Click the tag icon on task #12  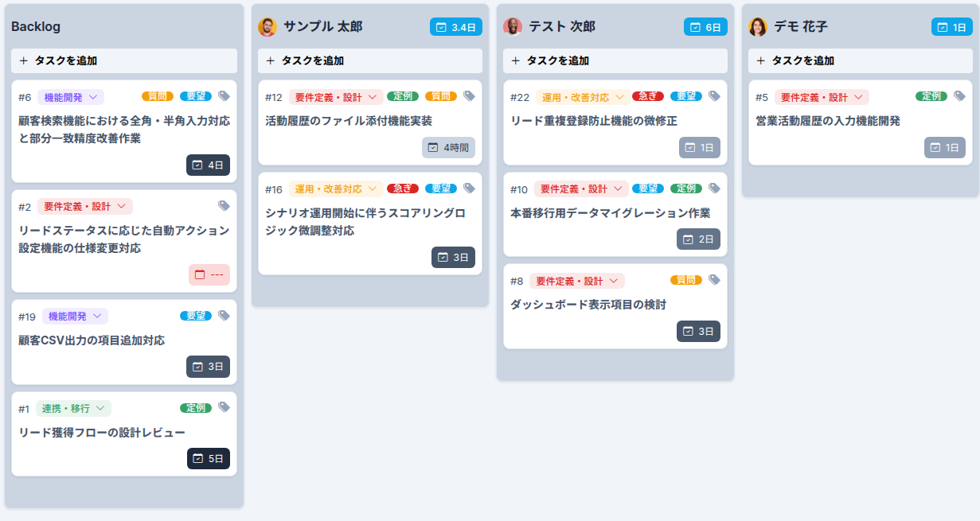(x=470, y=96)
